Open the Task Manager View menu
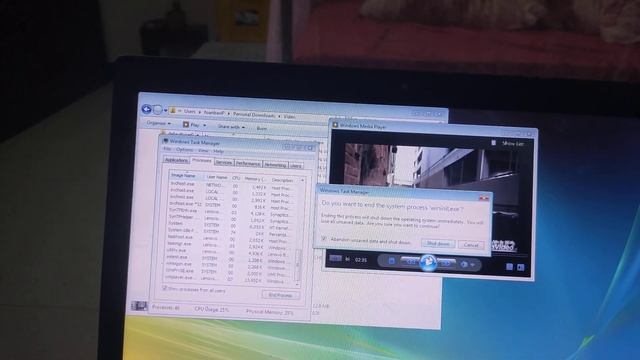The width and height of the screenshot is (640, 360). (203, 151)
